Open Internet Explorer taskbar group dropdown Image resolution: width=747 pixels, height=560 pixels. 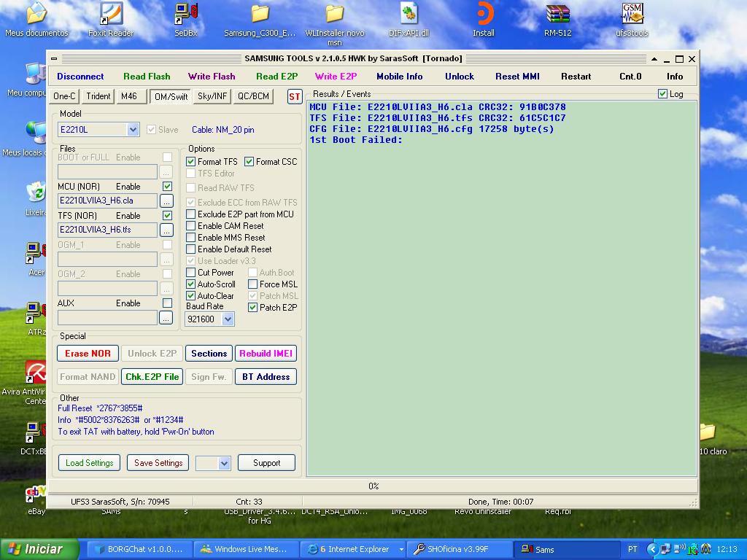(x=401, y=549)
